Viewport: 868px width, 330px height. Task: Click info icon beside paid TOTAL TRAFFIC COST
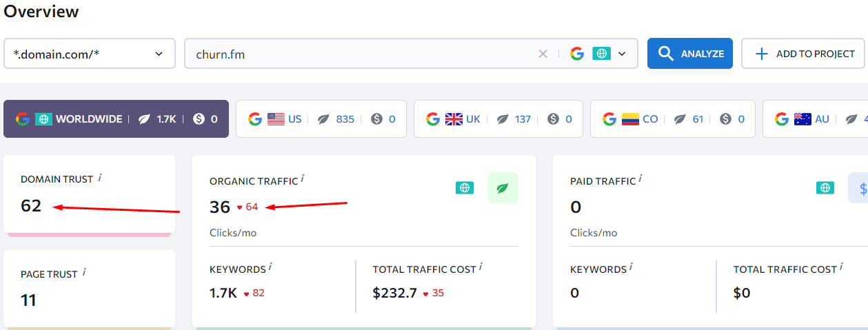click(x=840, y=267)
